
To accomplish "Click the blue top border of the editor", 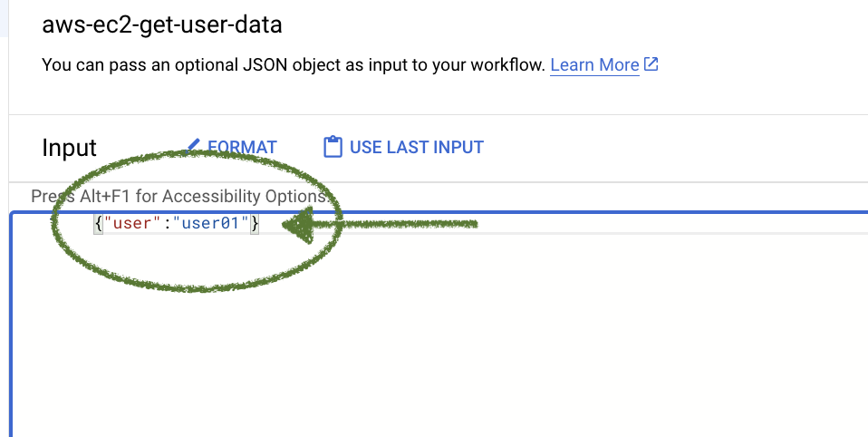I will click(439, 212).
